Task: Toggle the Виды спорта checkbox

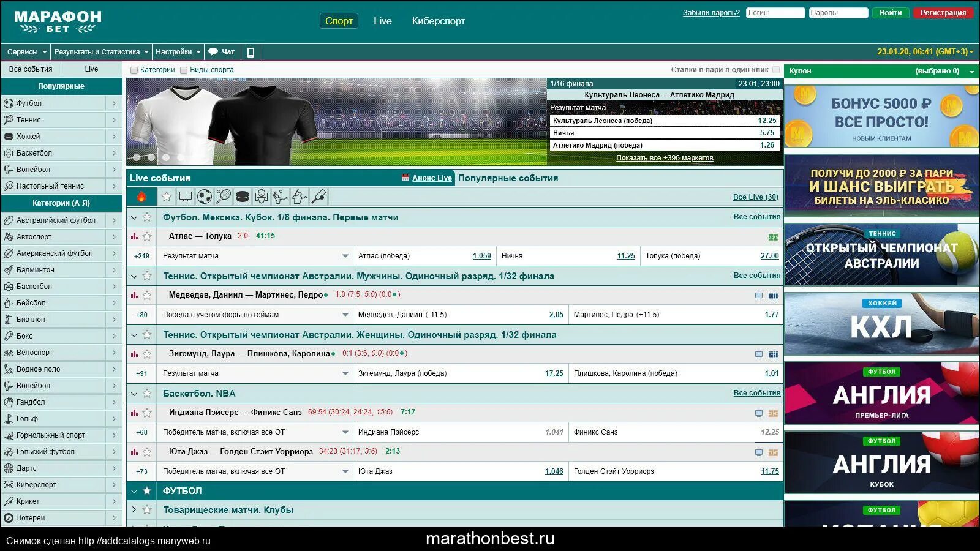Action: tap(184, 70)
